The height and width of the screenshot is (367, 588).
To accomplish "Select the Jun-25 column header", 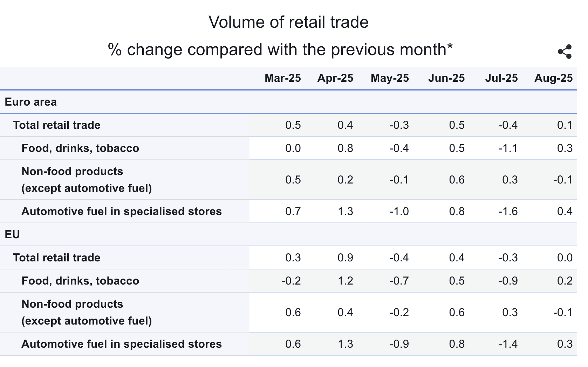I will [446, 78].
